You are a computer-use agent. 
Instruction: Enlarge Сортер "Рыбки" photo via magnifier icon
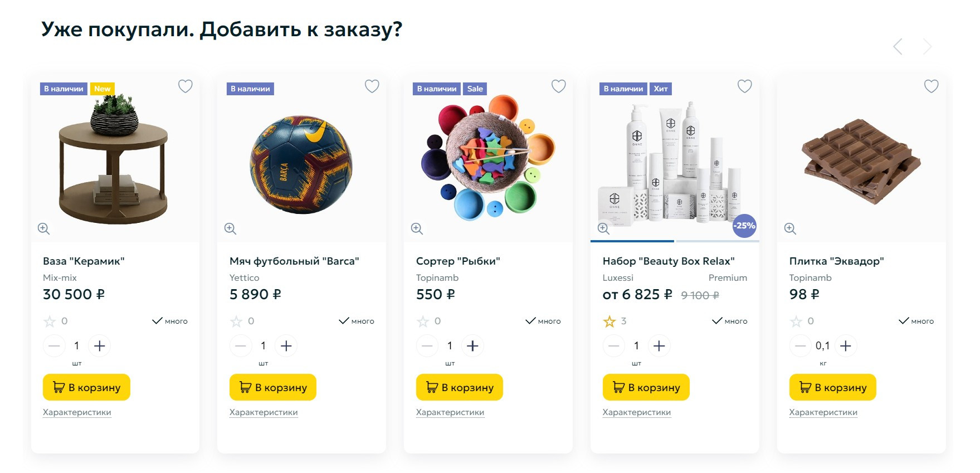click(x=417, y=228)
